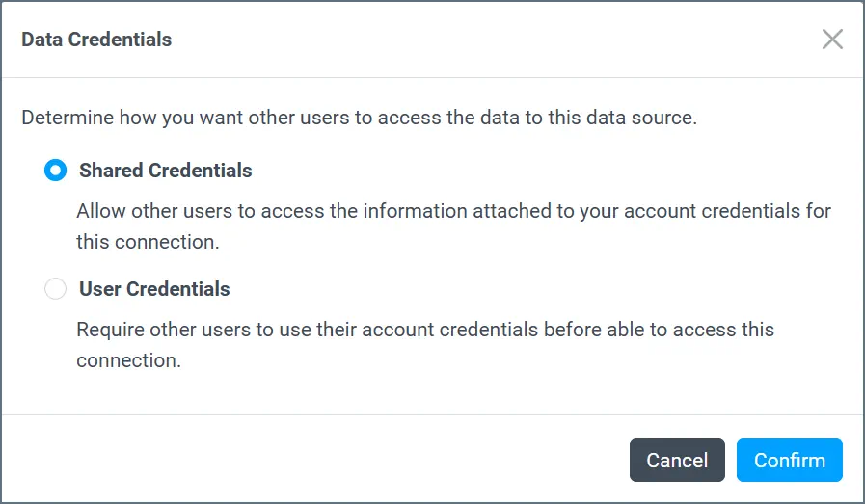Click the 'Require other users to use' description
Viewport: 865px width, 504px height.
(425, 329)
